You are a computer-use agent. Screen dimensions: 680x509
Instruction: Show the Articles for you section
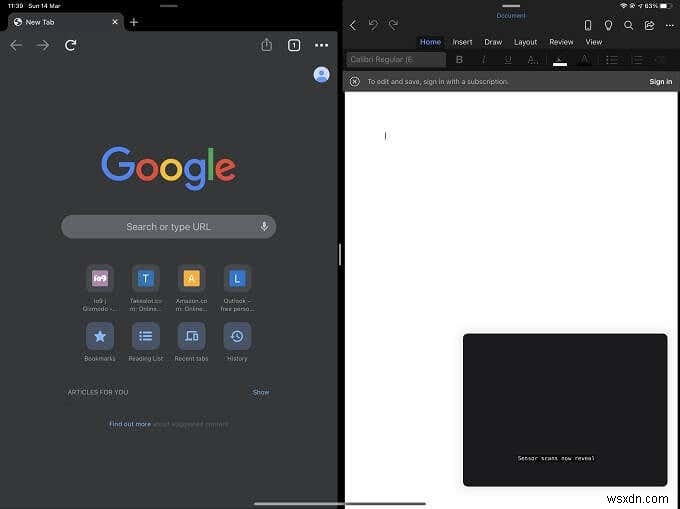pos(261,392)
